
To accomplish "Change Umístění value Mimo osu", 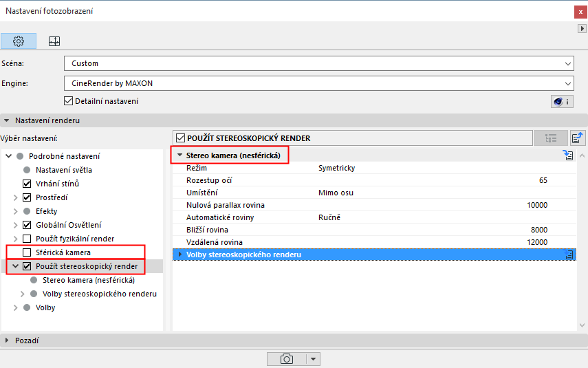I will pos(336,193).
